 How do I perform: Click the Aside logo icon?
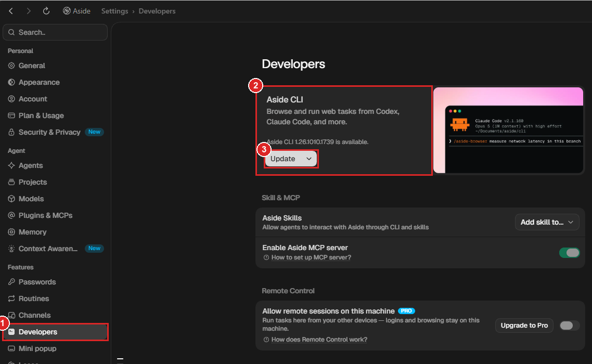point(67,11)
